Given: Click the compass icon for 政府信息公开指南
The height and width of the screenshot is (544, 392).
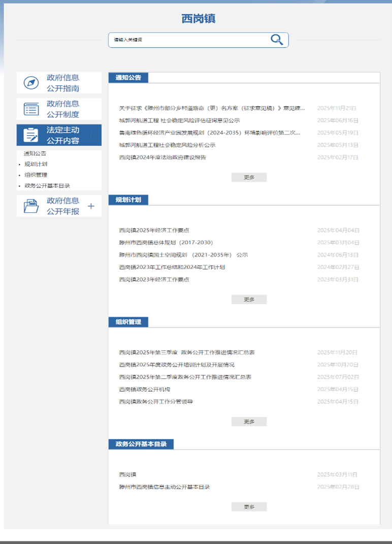Looking at the screenshot, I should (31, 83).
